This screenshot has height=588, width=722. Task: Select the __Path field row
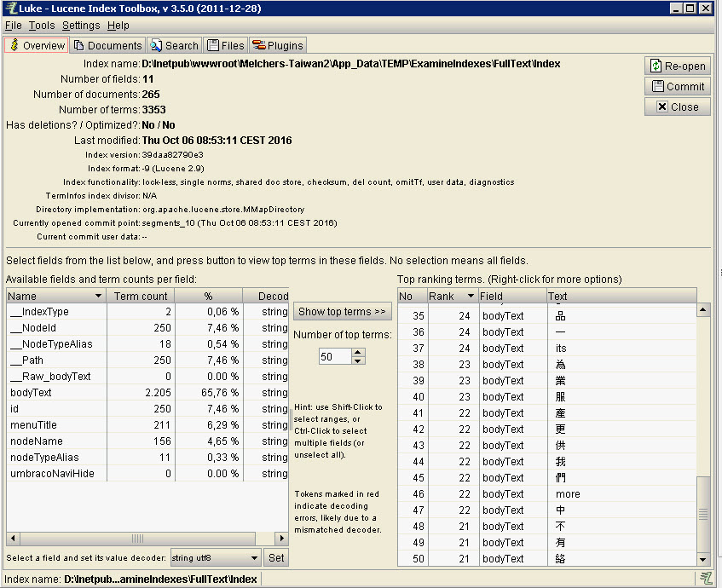pyautogui.click(x=147, y=360)
